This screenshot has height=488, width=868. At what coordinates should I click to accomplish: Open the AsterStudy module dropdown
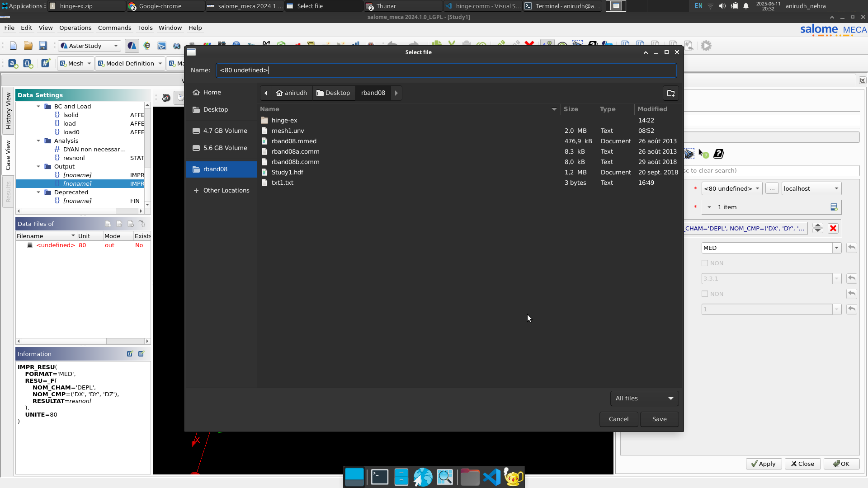coord(90,46)
